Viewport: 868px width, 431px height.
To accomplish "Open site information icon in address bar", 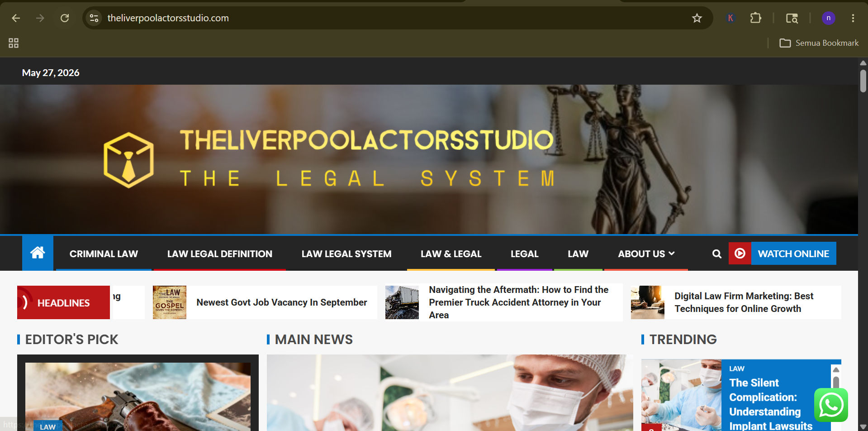I will point(94,18).
